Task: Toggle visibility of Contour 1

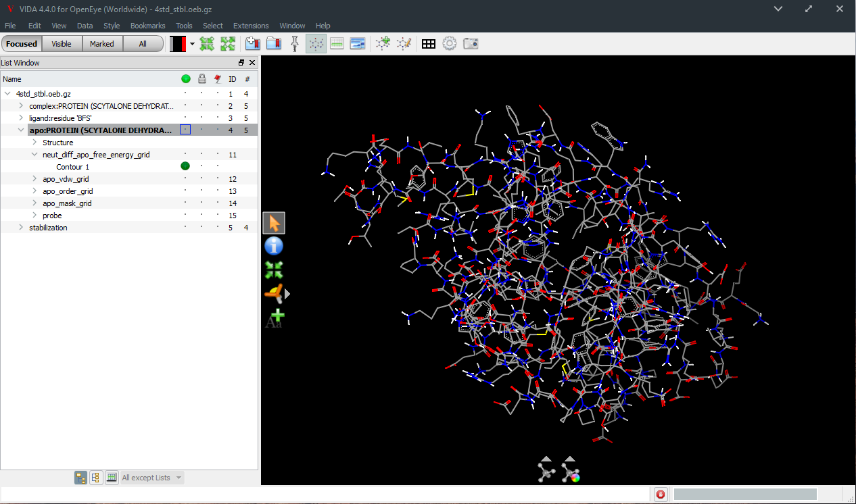Action: pos(185,166)
